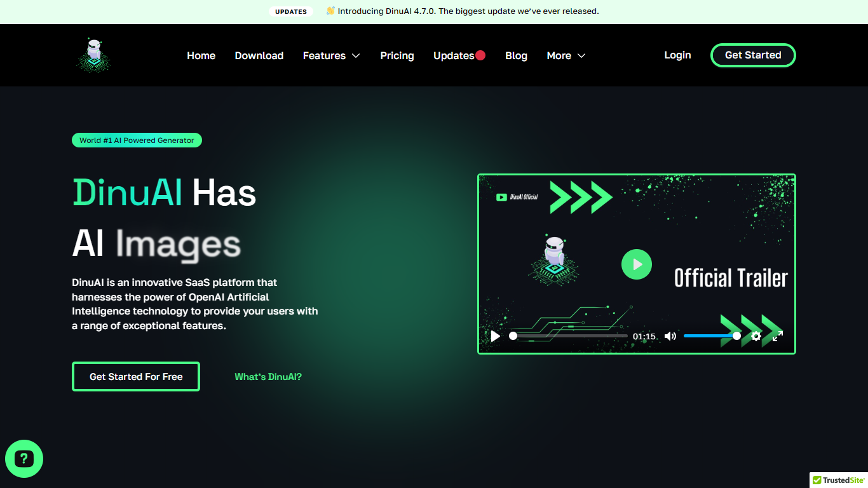Image resolution: width=868 pixels, height=488 pixels.
Task: Click Get Started For Free button
Action: 136,377
